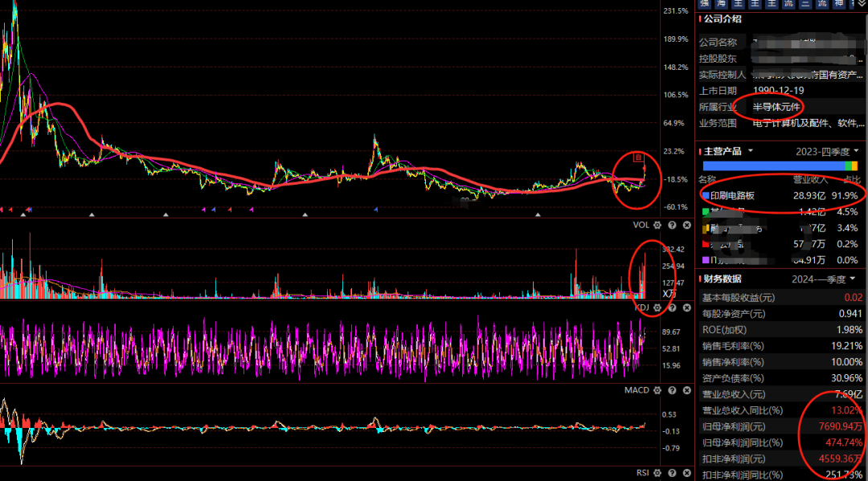This screenshot has width=868, height=481.
Task: Select the 基本每股收益(元) row label
Action: (739, 298)
